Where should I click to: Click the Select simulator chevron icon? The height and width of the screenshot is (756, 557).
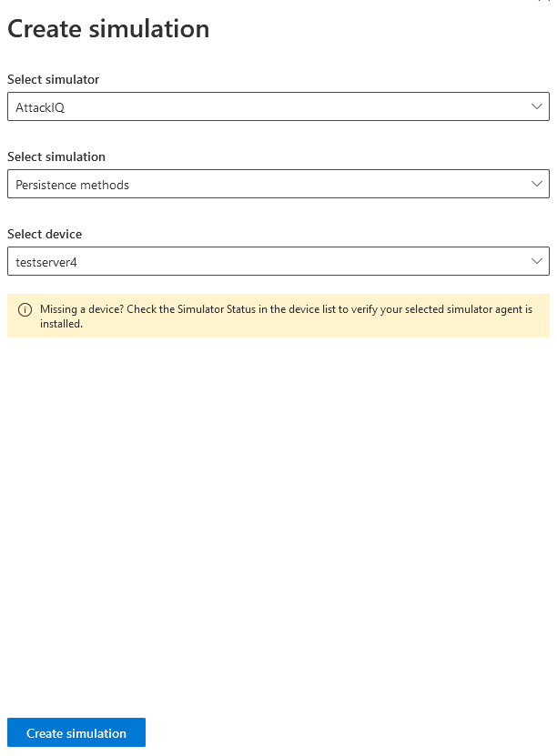(x=538, y=106)
